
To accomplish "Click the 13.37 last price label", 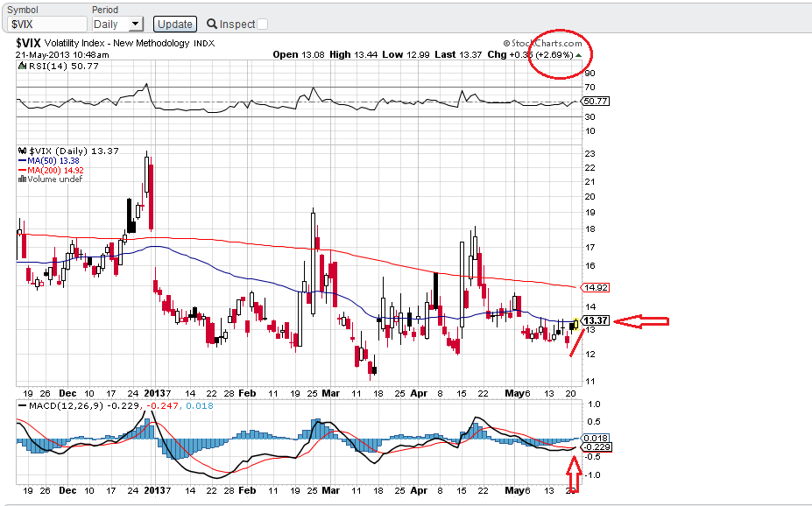I will tap(596, 320).
